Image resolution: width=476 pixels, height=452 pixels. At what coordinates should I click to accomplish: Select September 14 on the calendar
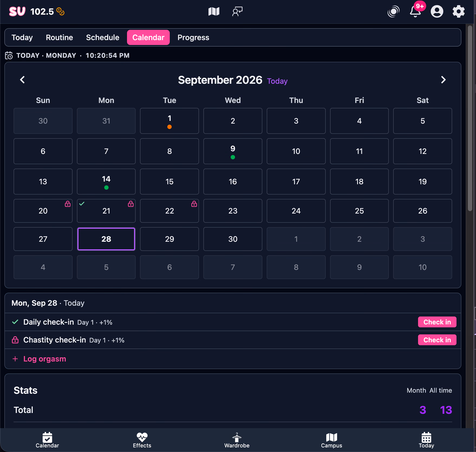106,182
